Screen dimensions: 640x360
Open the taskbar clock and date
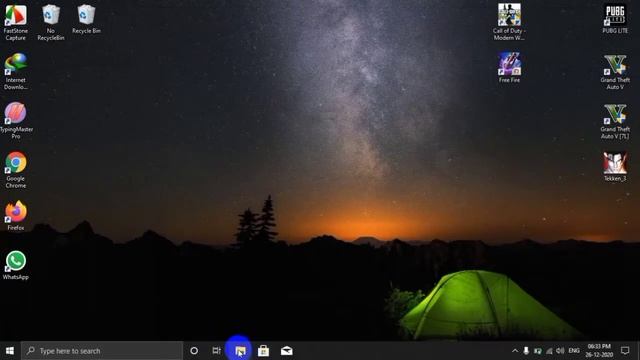599,351
